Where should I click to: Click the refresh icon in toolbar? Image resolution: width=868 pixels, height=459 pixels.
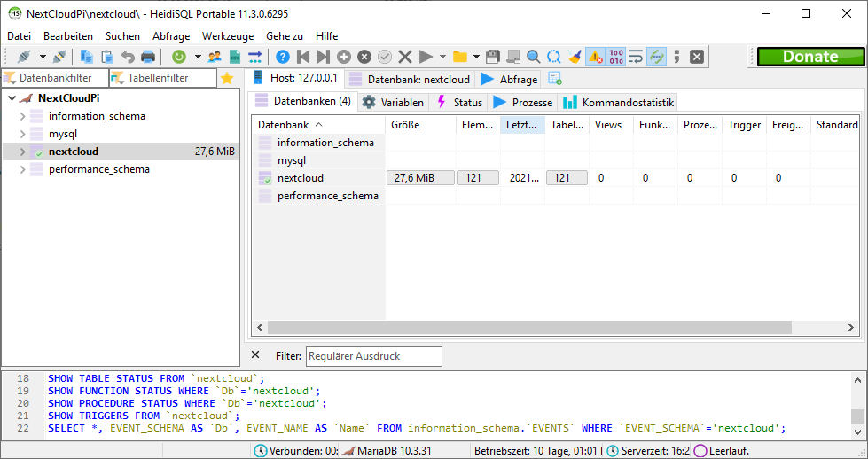(x=179, y=57)
